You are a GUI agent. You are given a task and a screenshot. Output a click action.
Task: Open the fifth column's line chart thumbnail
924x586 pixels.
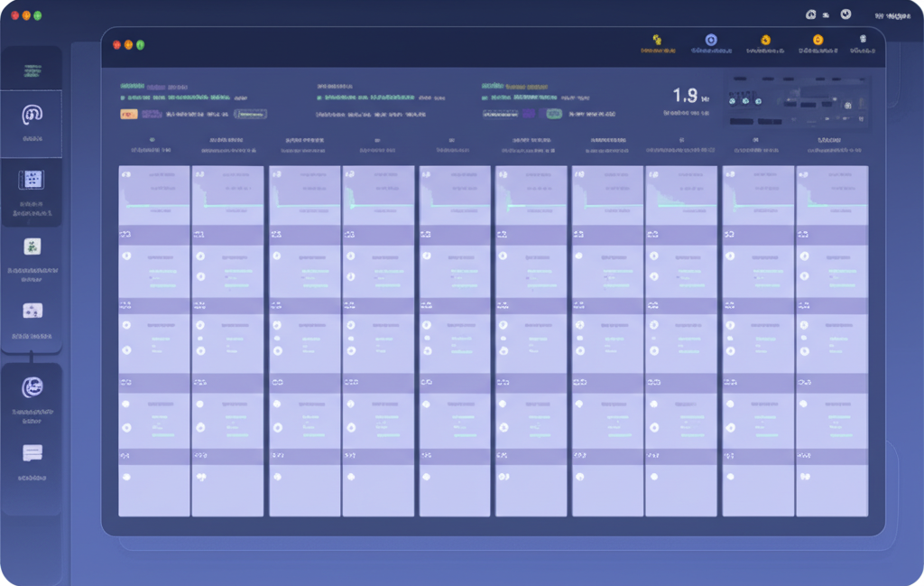(x=455, y=195)
